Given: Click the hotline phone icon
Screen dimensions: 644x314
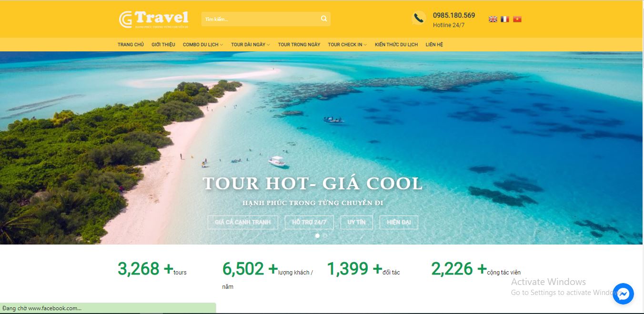Looking at the screenshot, I should 419,19.
